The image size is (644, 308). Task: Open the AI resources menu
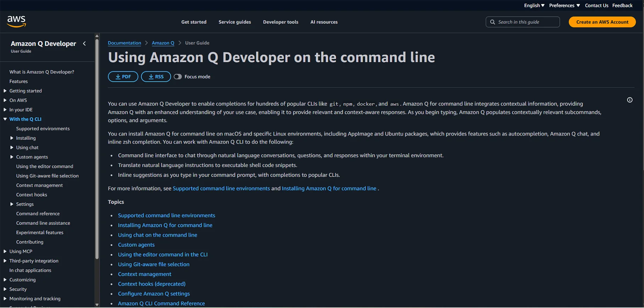point(324,22)
